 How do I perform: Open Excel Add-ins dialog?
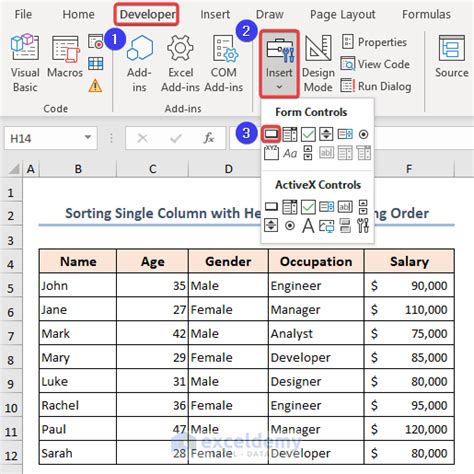(x=180, y=63)
